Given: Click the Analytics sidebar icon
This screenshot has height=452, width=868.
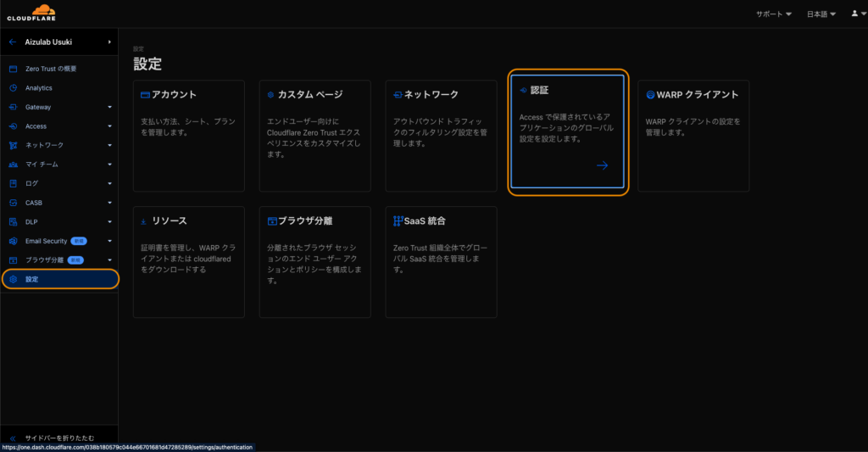Looking at the screenshot, I should point(14,88).
